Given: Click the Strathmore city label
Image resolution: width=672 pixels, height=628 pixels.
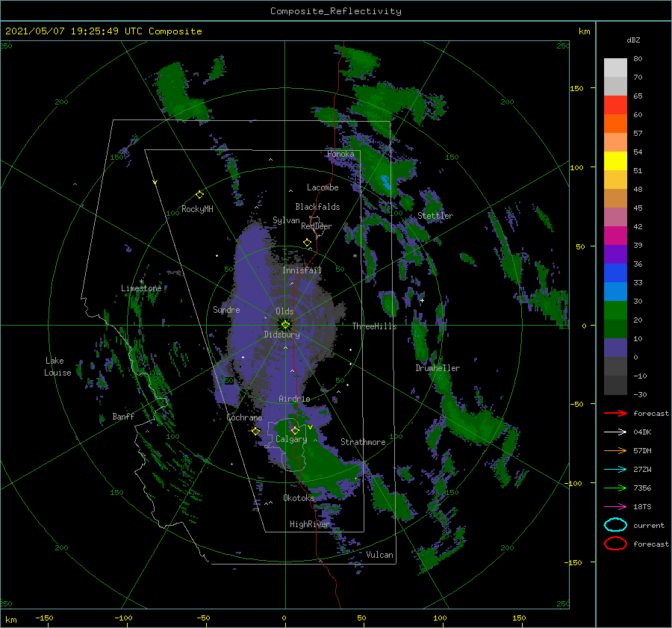Looking at the screenshot, I should pos(363,442).
